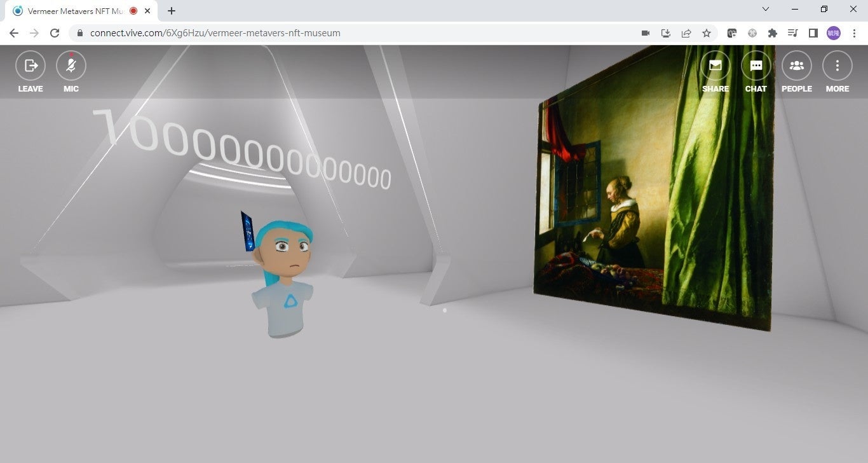Click the red recording indicator on the tab
Screen dimensions: 868x463
point(133,11)
